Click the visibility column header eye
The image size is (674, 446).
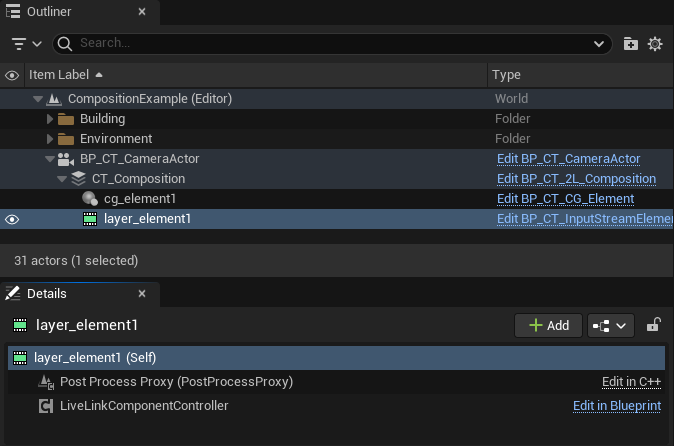click(12, 75)
